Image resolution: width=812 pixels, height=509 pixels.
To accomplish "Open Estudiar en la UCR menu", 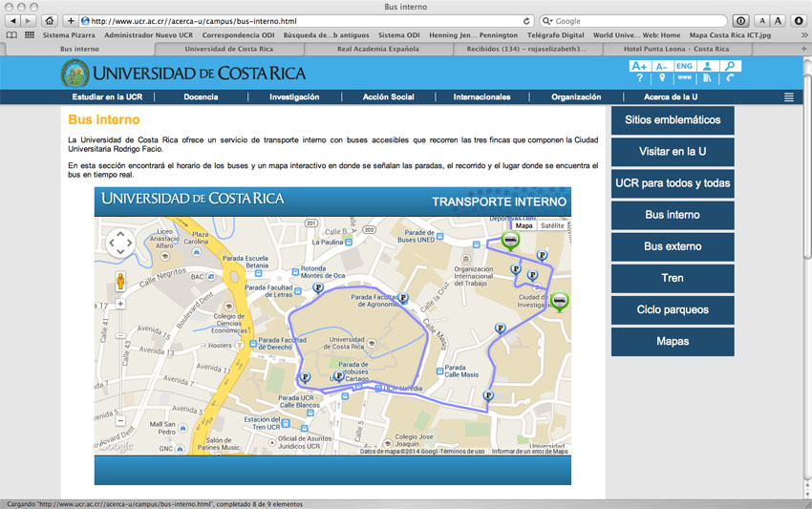I will pos(107,96).
